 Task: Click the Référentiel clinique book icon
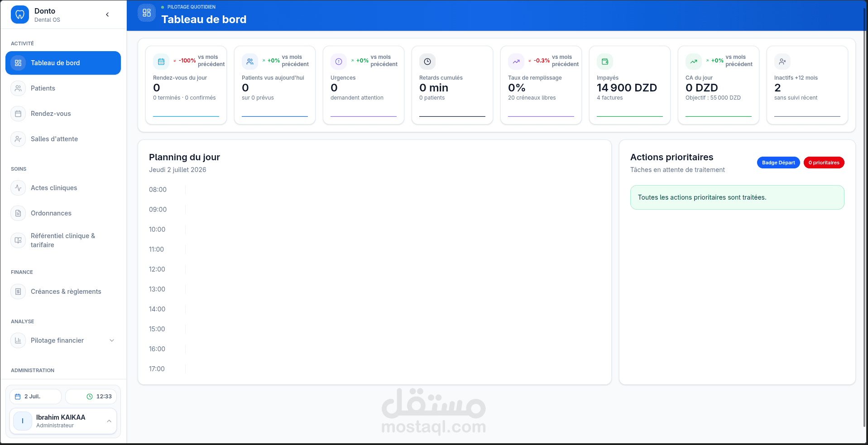pos(18,240)
